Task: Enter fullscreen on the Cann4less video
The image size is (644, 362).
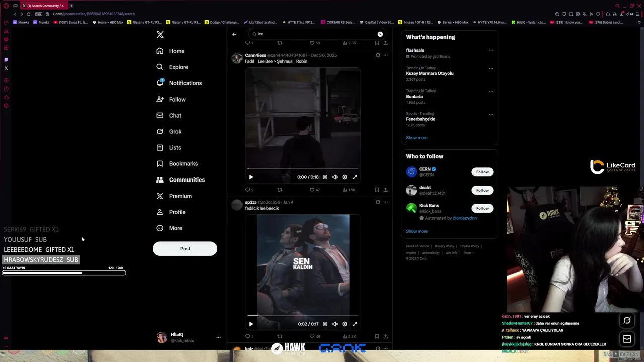Action: tap(355, 177)
